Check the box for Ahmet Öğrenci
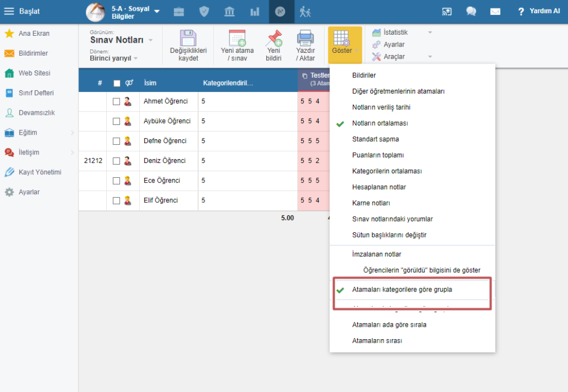Screen dimensions: 568x392 pos(116,102)
